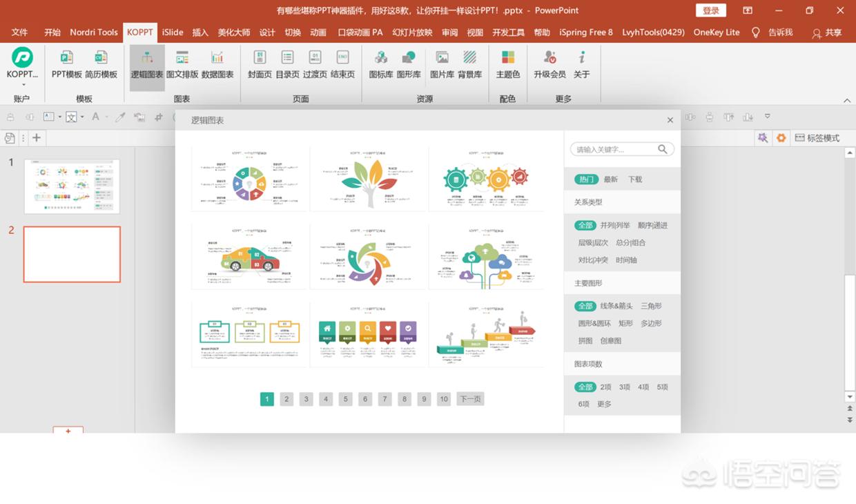Screen dimensions: 856x504
Task: Click the 下一页 next page button
Action: (x=470, y=399)
